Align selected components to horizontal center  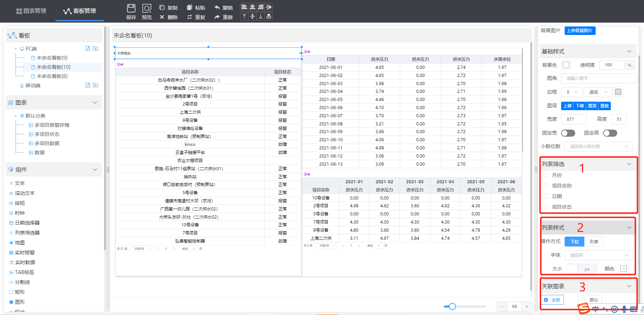pyautogui.click(x=252, y=7)
